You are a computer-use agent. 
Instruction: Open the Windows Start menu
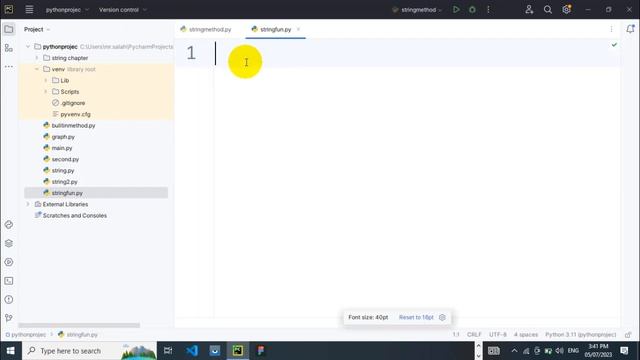click(11, 351)
